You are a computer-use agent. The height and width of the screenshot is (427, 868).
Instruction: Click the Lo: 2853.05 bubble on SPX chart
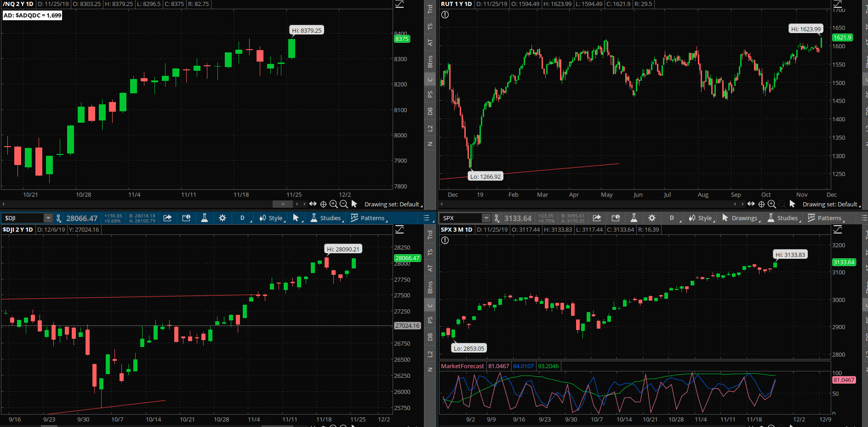[x=469, y=348]
